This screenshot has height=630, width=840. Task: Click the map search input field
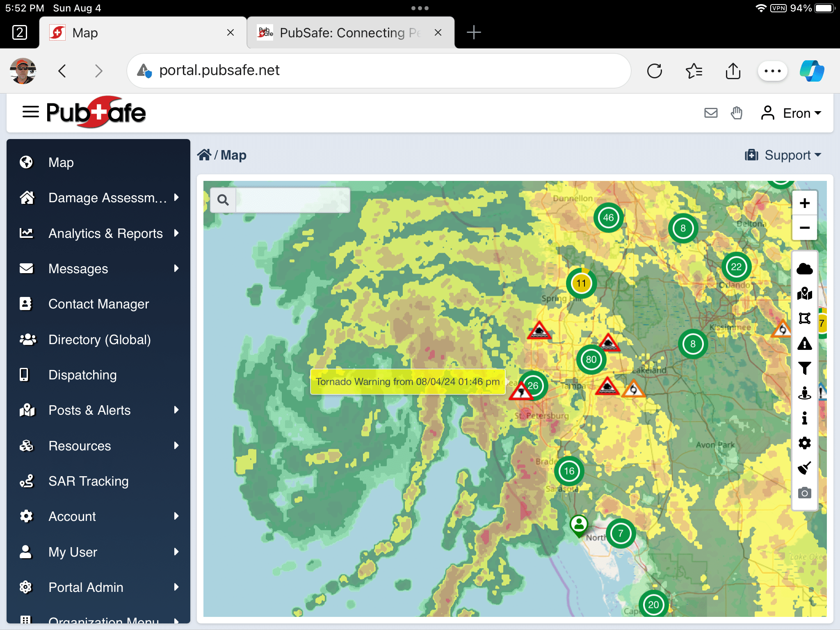(292, 200)
